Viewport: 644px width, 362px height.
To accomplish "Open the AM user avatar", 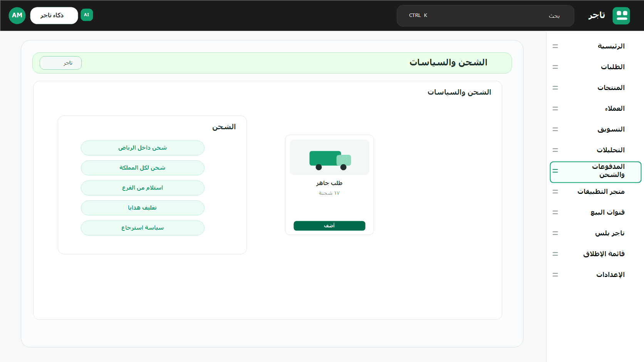I will coord(17,15).
